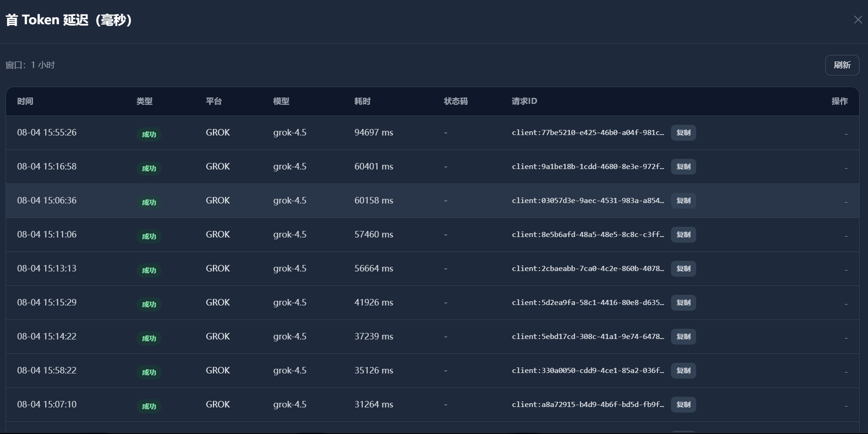Click the 平台 column header

(214, 101)
